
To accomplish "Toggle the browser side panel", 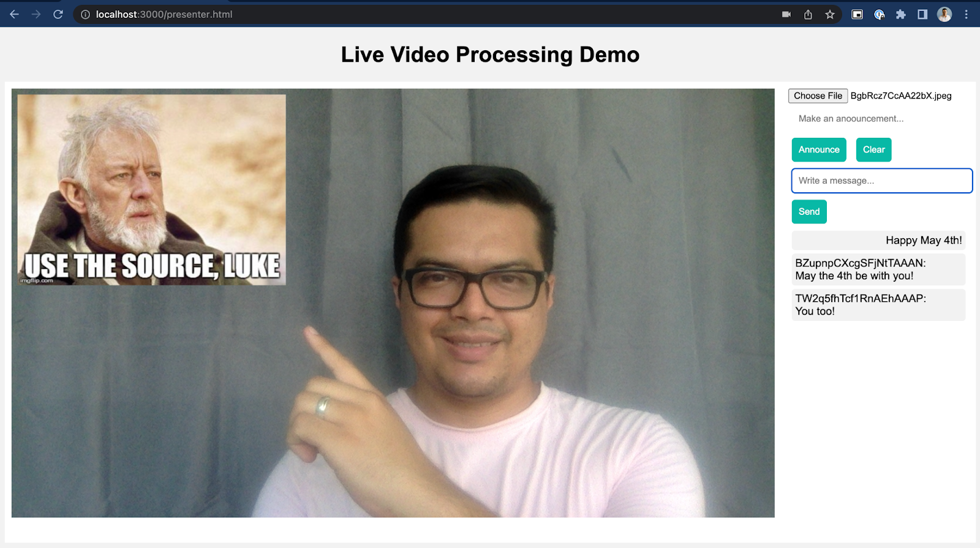I will tap(922, 14).
